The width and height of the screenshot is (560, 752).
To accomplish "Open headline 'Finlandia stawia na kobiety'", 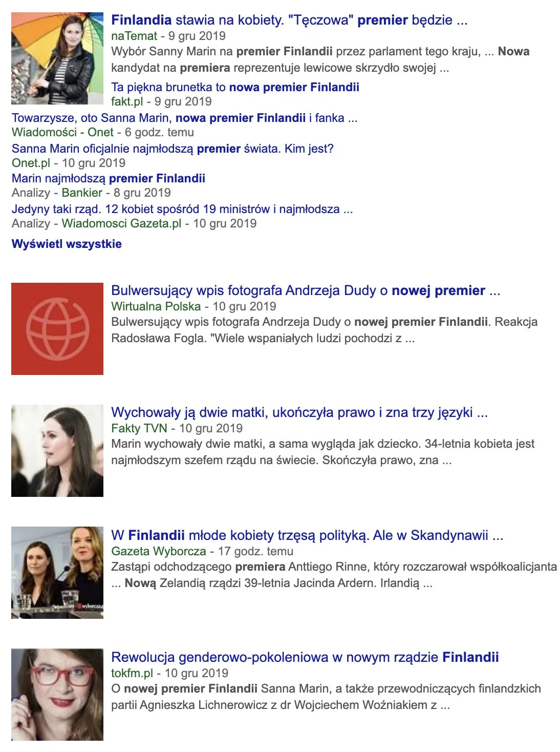I will pos(289,20).
